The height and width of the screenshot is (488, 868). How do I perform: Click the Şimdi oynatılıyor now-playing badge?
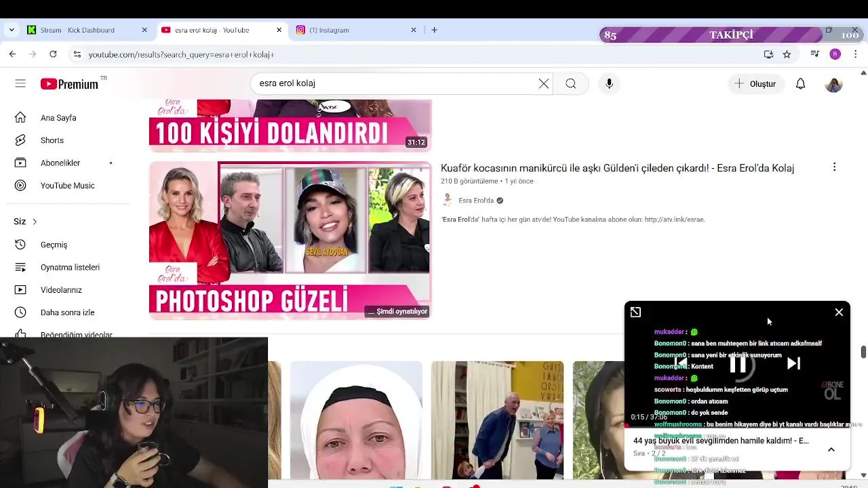pos(397,312)
